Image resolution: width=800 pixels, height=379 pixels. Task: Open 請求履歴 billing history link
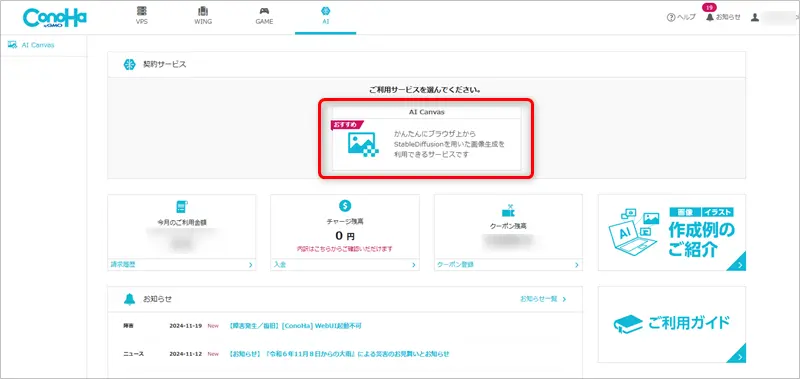click(x=123, y=265)
